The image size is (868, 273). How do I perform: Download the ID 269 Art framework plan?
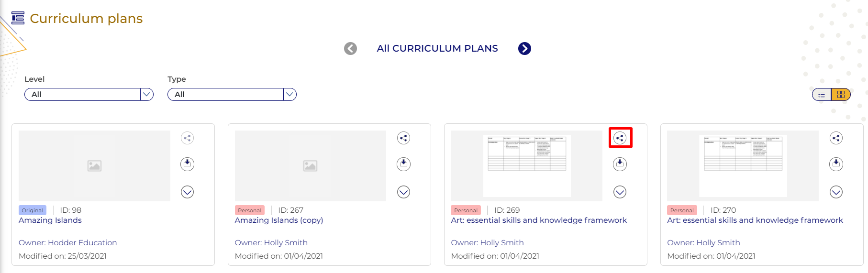pos(620,164)
